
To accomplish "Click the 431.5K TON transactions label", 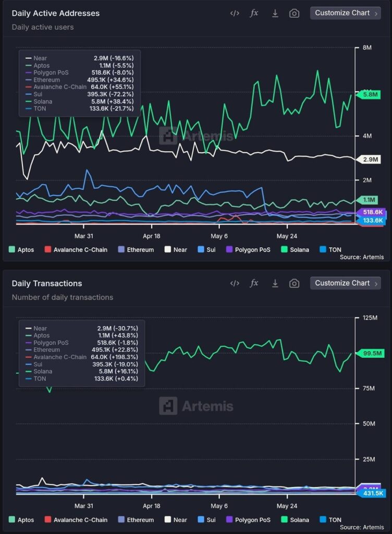I will coord(371,493).
